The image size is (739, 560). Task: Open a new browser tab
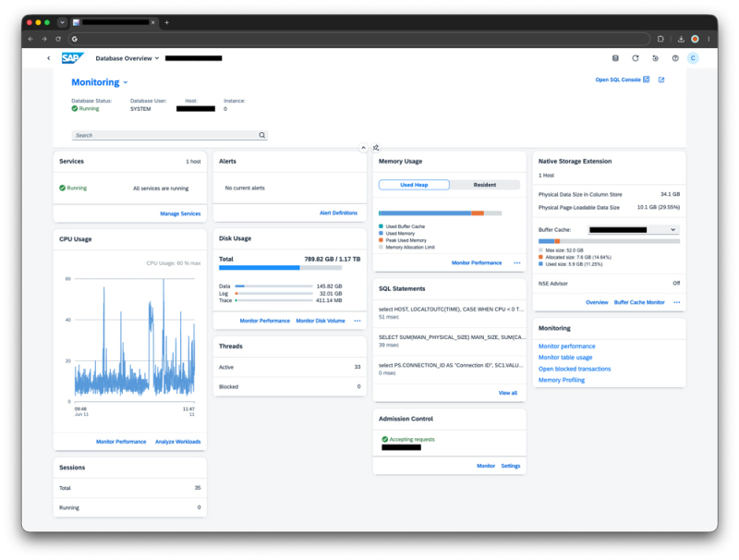167,22
